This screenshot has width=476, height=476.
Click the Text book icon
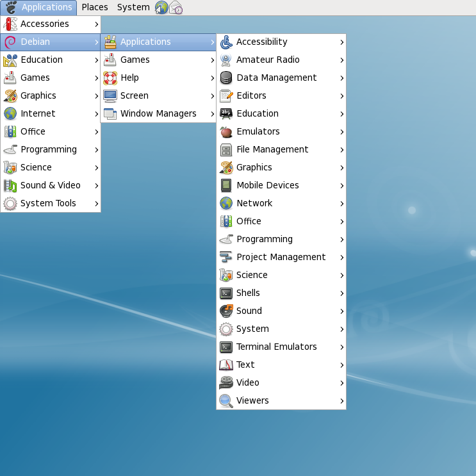[226, 365]
